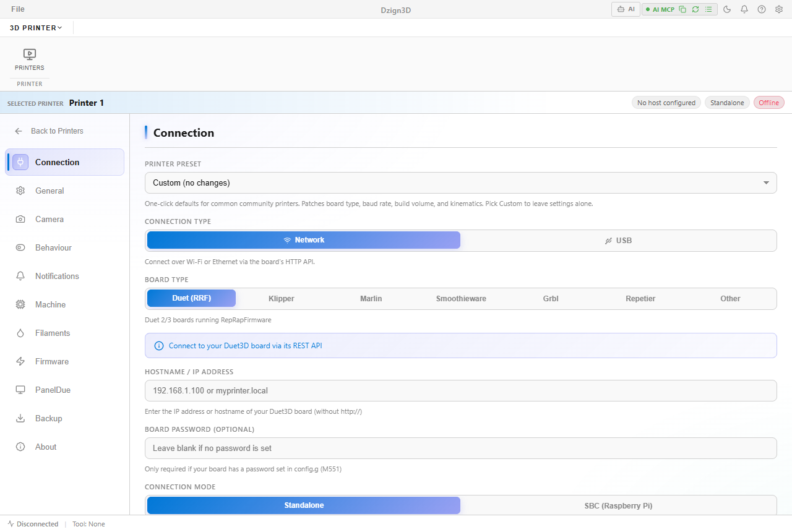This screenshot has height=532, width=792.
Task: Open the Printer Preset dropdown
Action: (460, 182)
